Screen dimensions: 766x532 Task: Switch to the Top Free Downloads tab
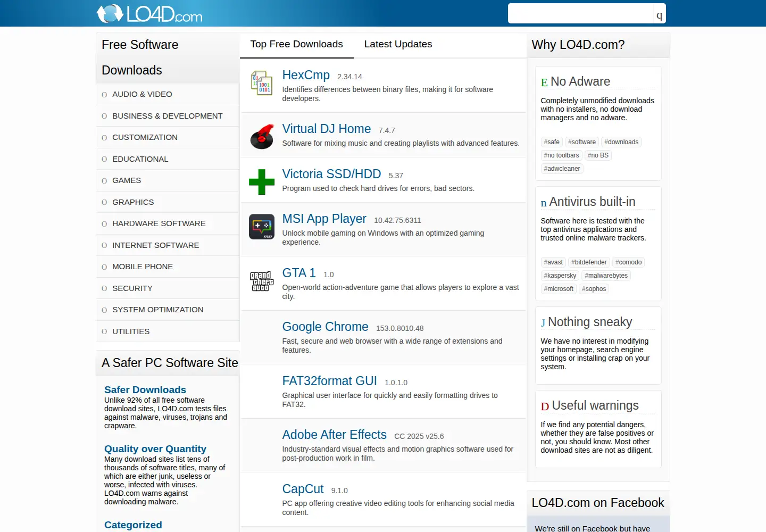[297, 44]
